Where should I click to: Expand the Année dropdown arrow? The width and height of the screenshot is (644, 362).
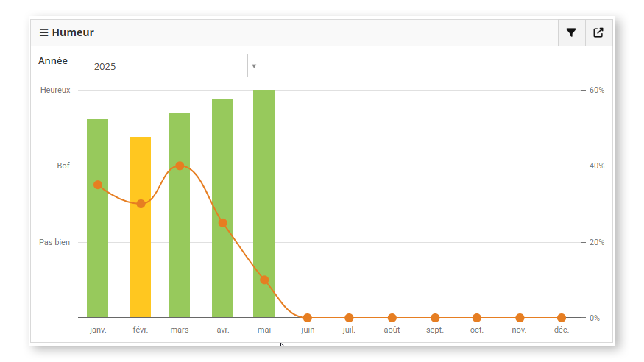[x=254, y=66]
